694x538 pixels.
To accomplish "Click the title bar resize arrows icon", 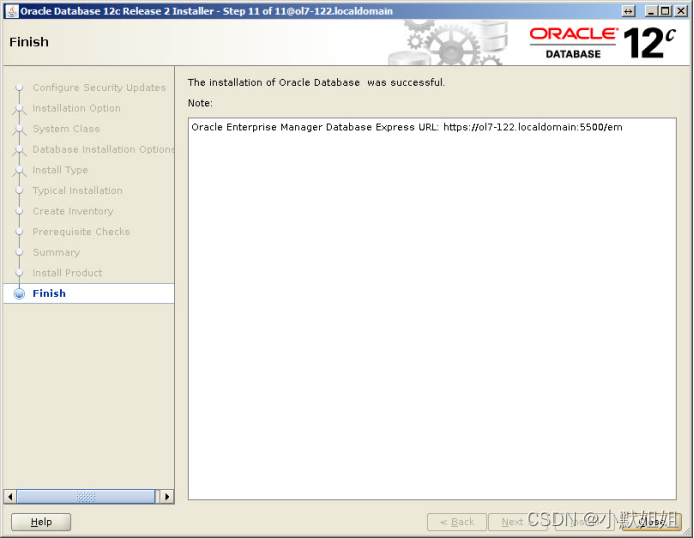I will [628, 11].
